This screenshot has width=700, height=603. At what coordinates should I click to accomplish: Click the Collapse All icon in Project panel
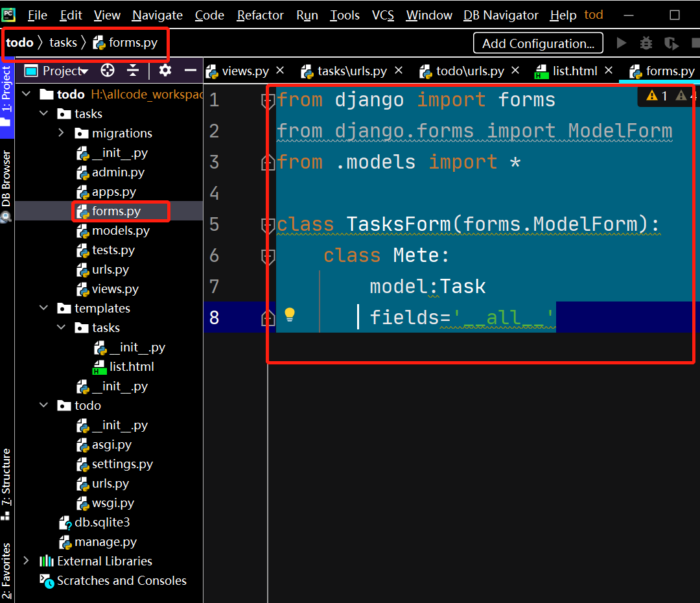(133, 71)
